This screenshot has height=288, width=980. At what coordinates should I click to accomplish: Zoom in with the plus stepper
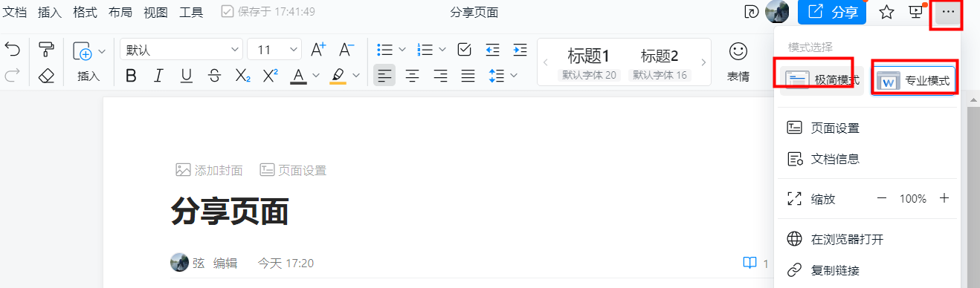[x=944, y=198]
